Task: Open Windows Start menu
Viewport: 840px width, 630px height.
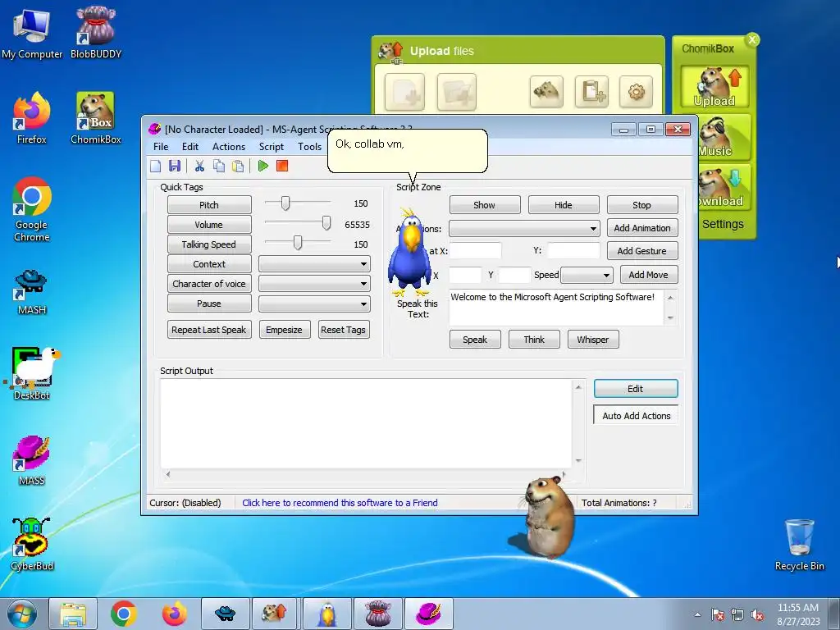Action: coord(21,614)
